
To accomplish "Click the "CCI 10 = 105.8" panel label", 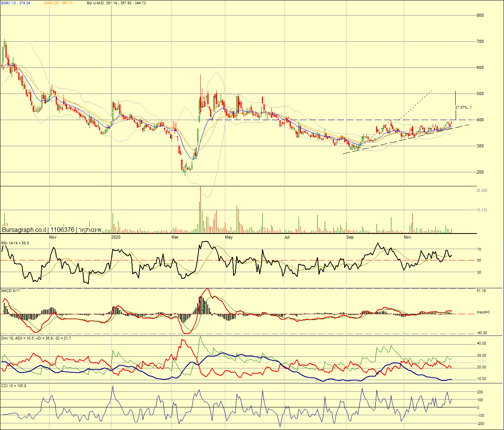I will click(x=14, y=386).
